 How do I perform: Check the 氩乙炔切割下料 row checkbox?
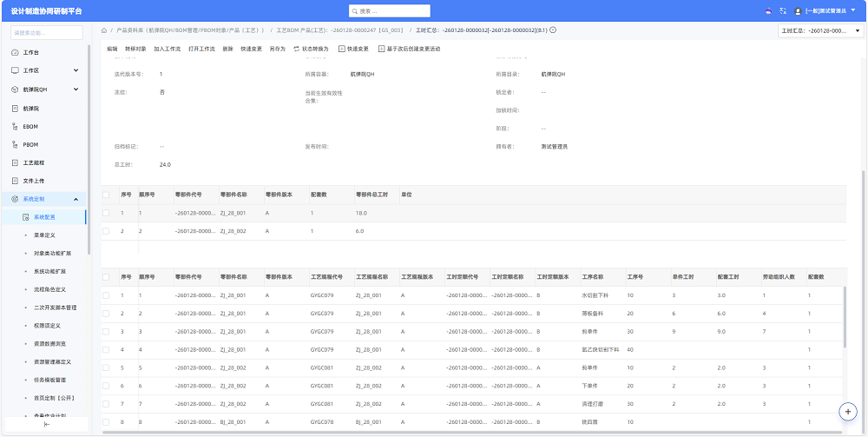tap(106, 349)
